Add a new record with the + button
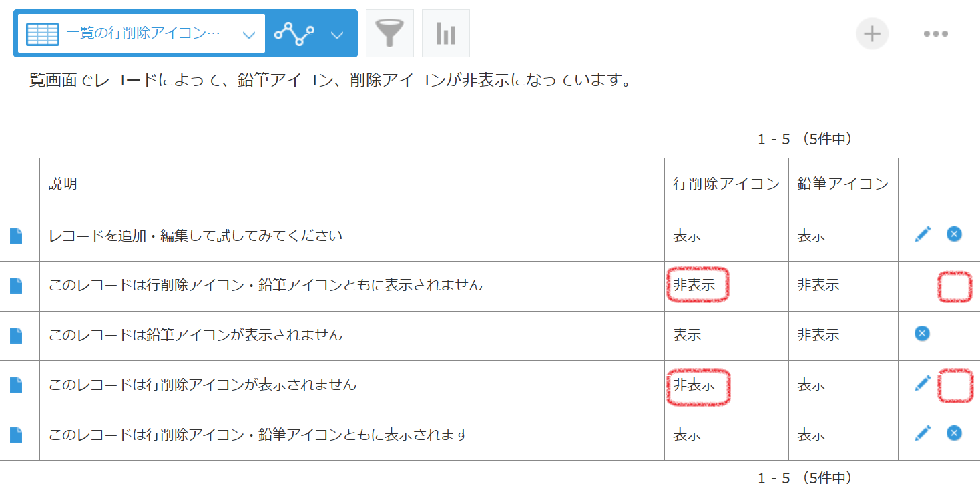This screenshot has width=980, height=494. click(873, 33)
